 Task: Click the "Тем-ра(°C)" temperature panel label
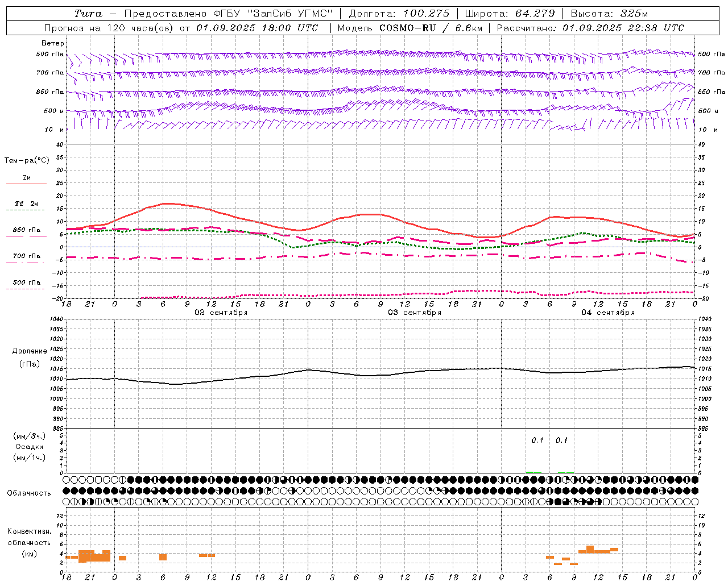point(27,161)
